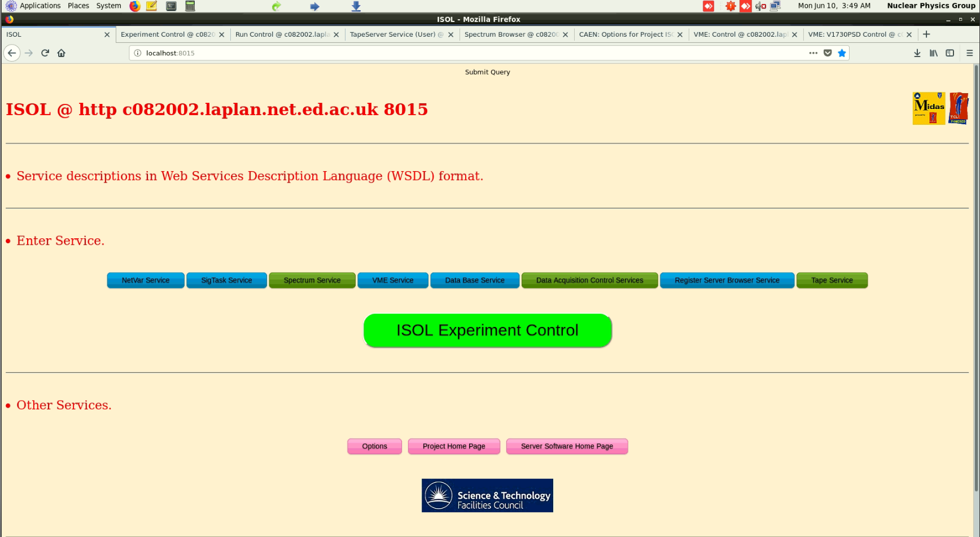The height and width of the screenshot is (537, 980).
Task: Switch to the VME: Control tab
Action: [746, 34]
